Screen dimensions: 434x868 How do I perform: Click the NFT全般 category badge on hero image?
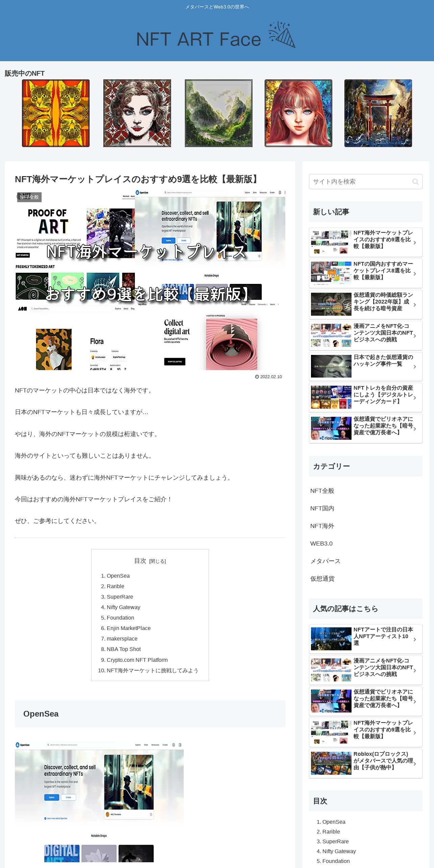29,197
